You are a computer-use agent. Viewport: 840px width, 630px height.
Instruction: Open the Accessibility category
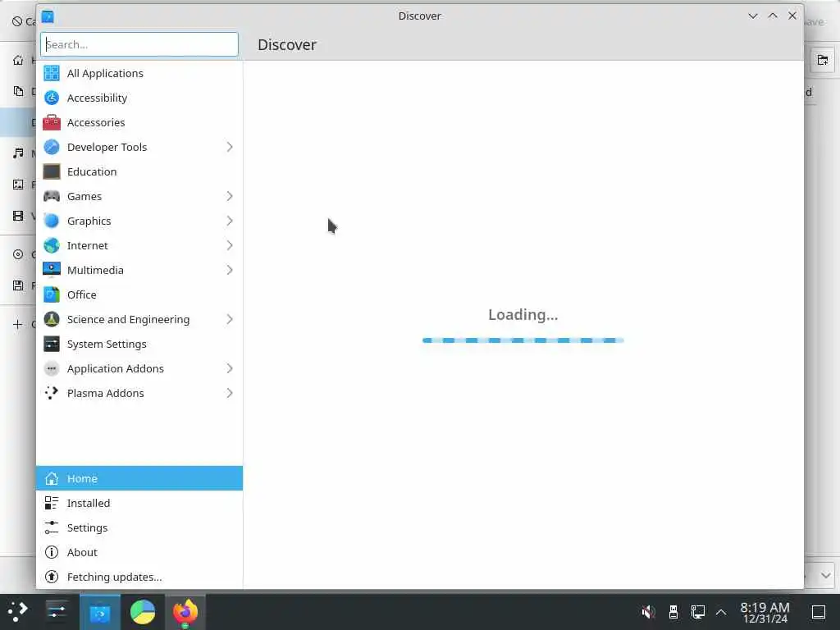click(139, 98)
